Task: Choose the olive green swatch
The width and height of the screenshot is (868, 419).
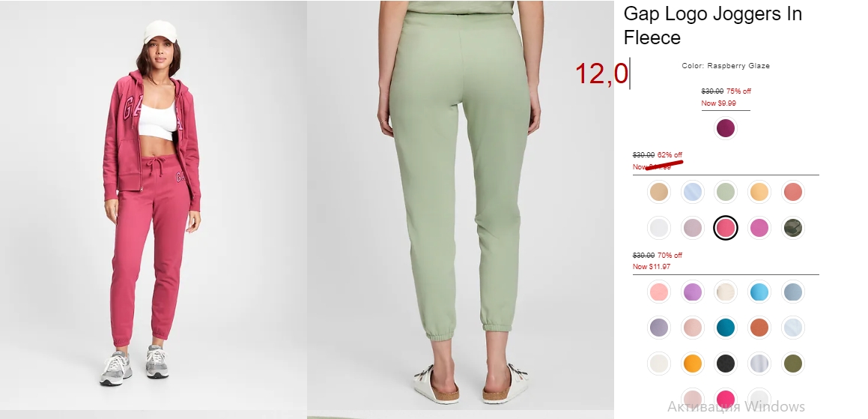Action: [x=792, y=364]
